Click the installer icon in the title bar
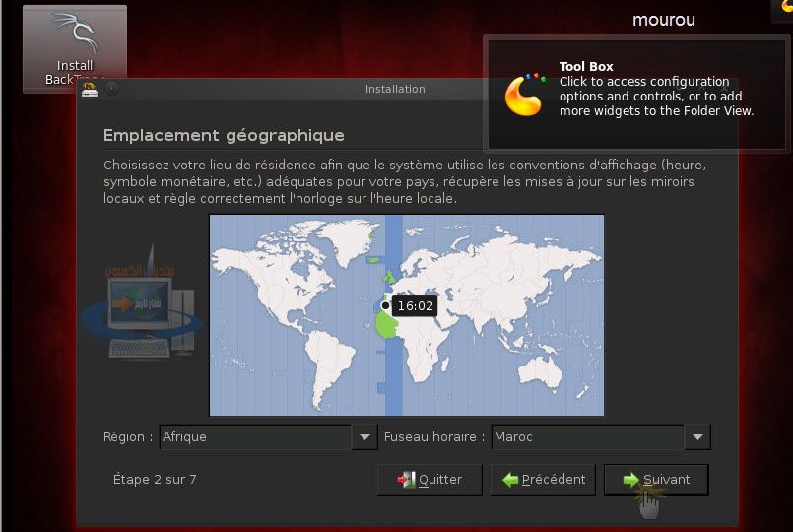 90,89
